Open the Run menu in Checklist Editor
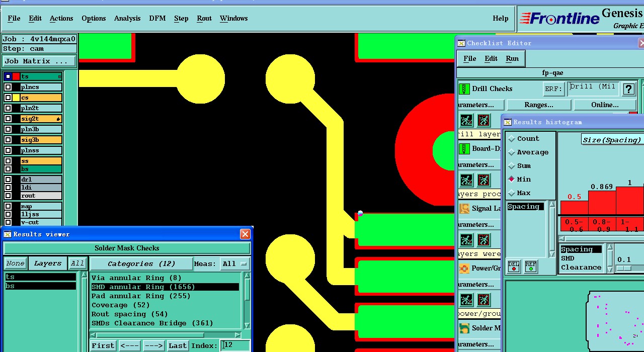This screenshot has width=644, height=352. tap(512, 59)
